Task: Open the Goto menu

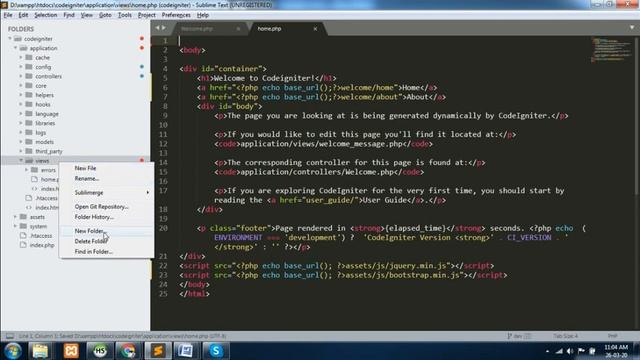Action: click(x=105, y=15)
